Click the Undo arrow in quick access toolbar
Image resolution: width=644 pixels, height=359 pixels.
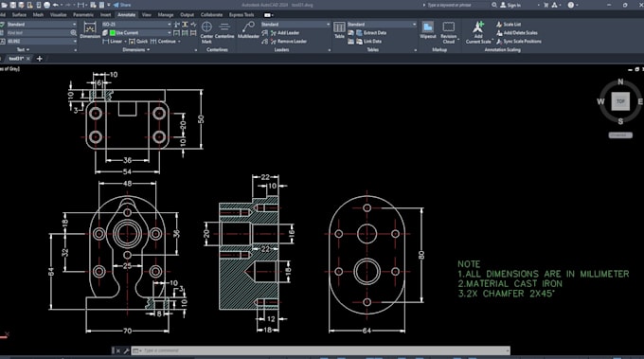56,5
